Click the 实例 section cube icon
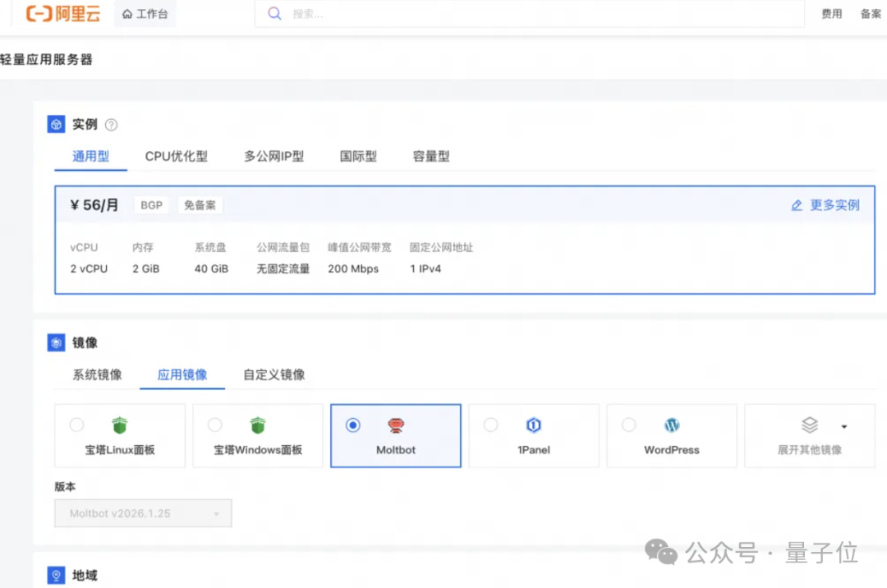The height and width of the screenshot is (588, 887). (x=55, y=124)
